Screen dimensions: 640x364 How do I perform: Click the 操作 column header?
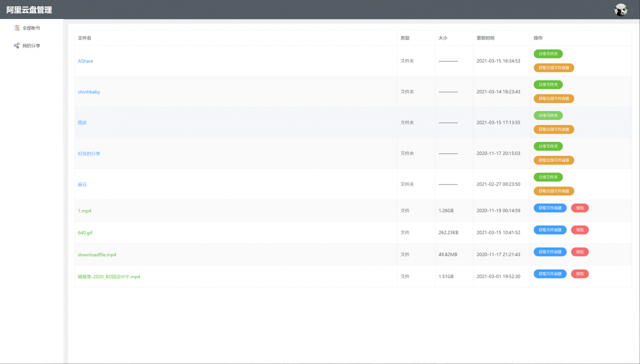(x=538, y=38)
